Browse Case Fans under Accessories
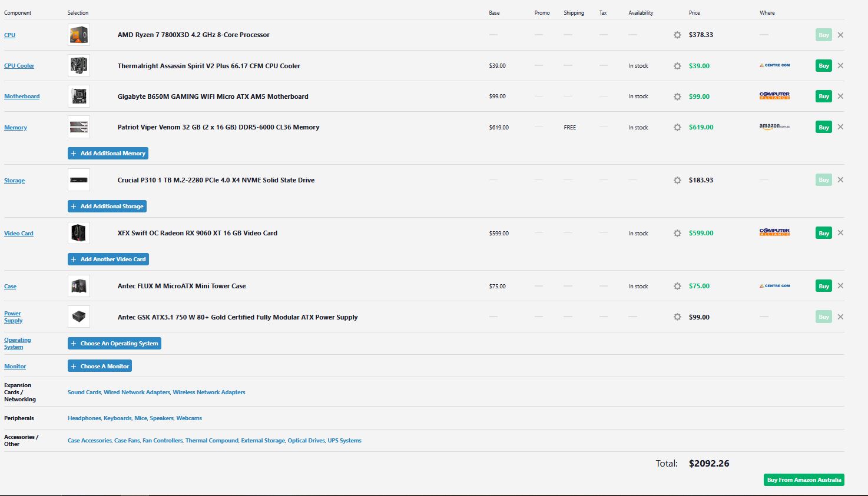 (x=127, y=441)
